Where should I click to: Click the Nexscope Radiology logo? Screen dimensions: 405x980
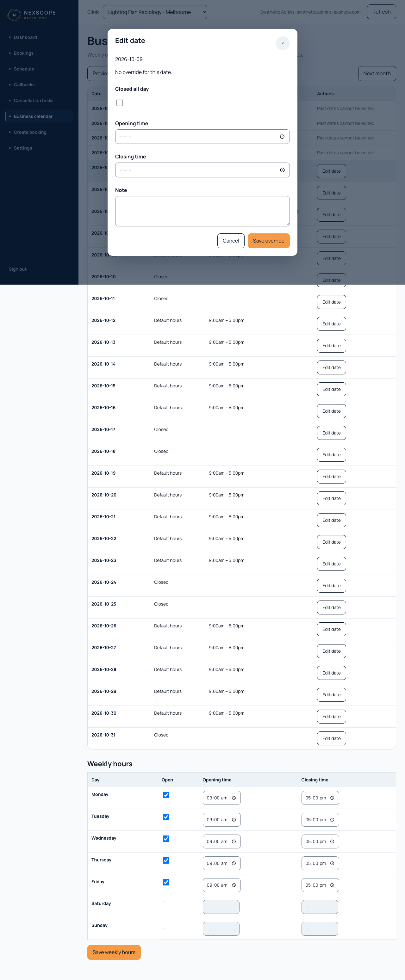(32, 15)
